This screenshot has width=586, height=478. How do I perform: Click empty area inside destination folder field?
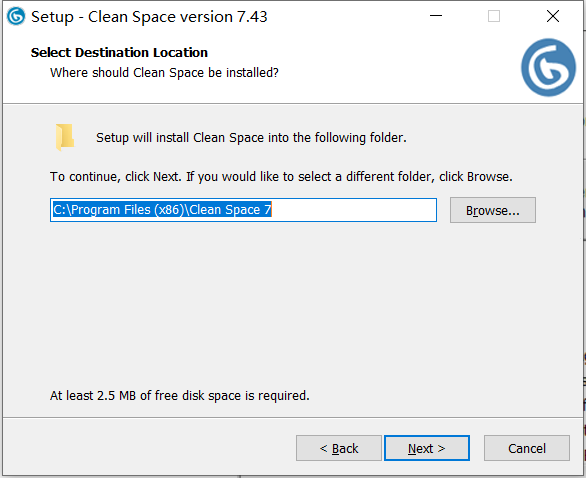pyautogui.click(x=353, y=210)
